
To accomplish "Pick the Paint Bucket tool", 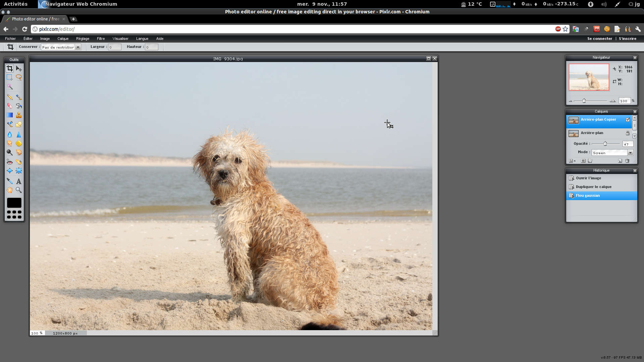I will tap(19, 106).
